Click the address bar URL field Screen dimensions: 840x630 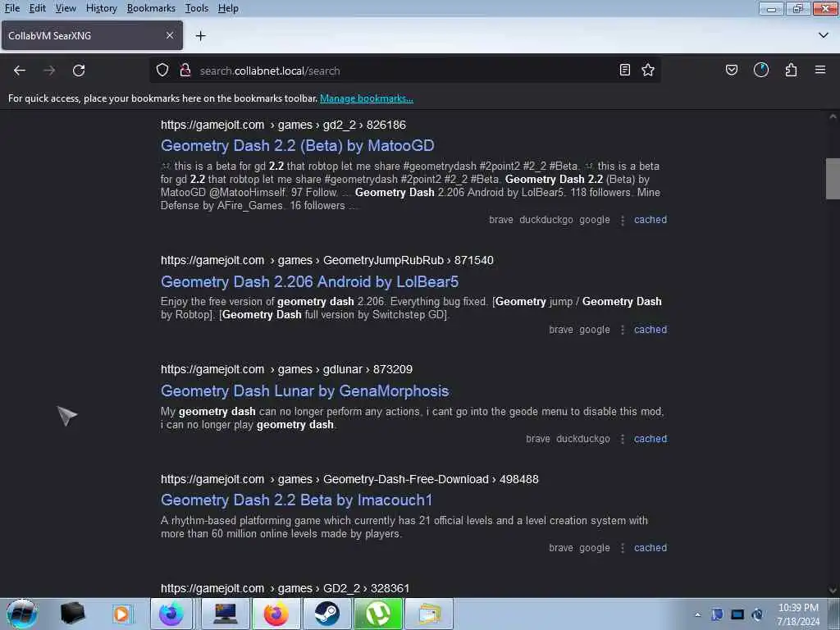tap(404, 71)
